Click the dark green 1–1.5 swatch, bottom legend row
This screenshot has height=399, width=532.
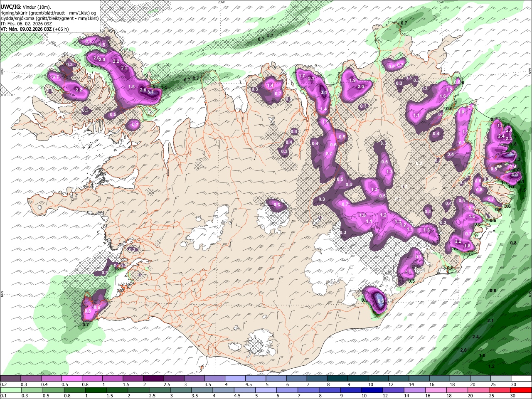tap(96, 390)
